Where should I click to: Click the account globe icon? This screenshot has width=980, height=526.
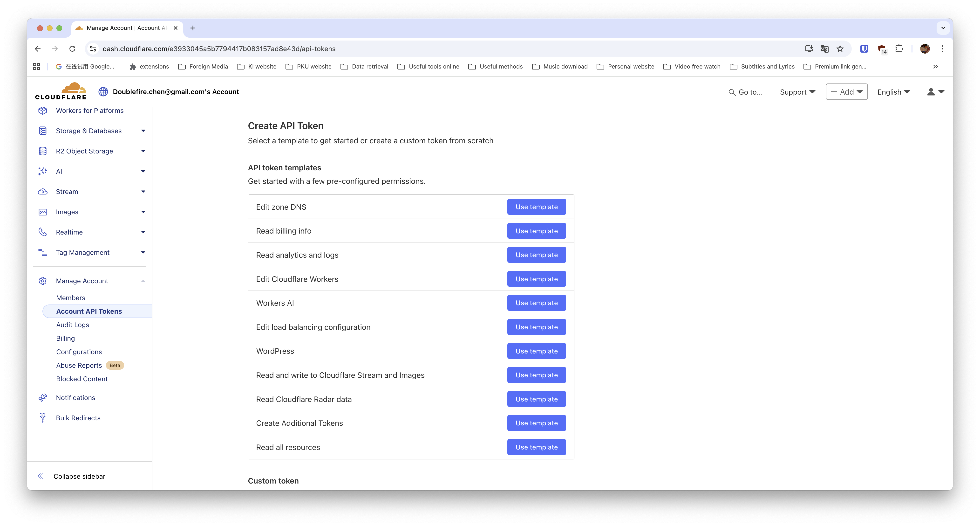[103, 92]
